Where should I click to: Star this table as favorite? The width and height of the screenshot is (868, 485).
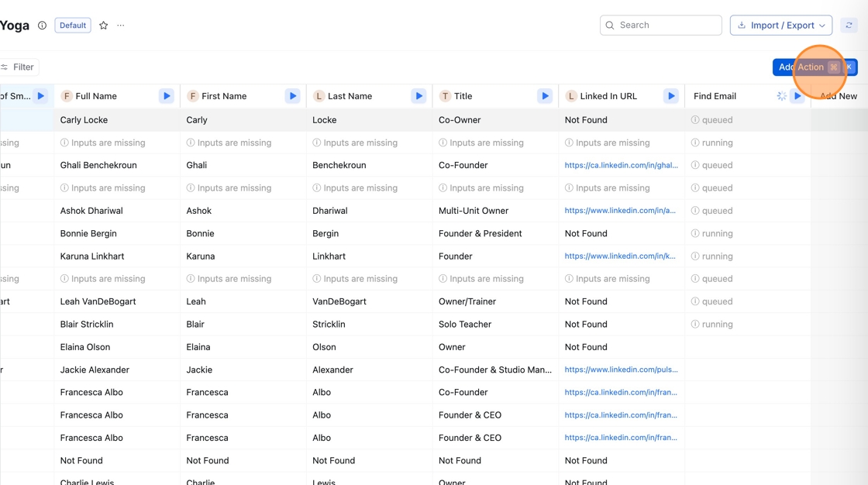pyautogui.click(x=104, y=26)
